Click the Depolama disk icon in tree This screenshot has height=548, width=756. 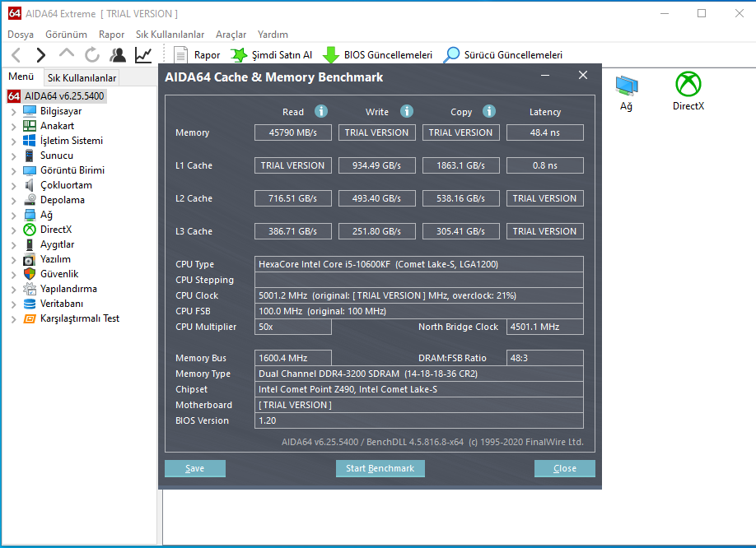[x=30, y=200]
